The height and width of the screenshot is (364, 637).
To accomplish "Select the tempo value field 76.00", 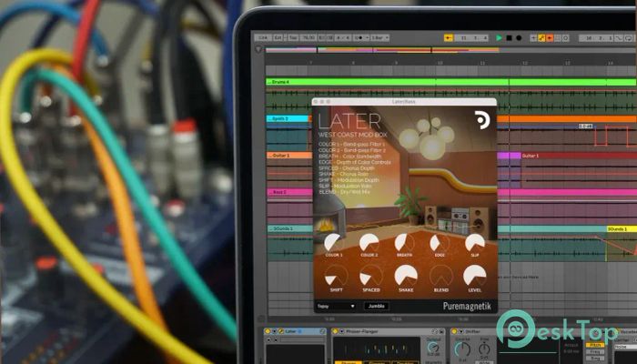I will tap(308, 37).
